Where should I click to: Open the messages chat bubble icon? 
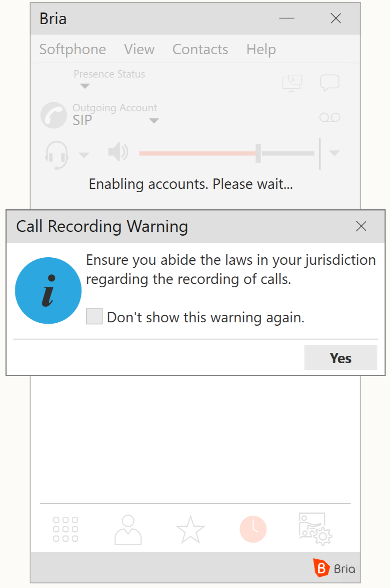[330, 83]
